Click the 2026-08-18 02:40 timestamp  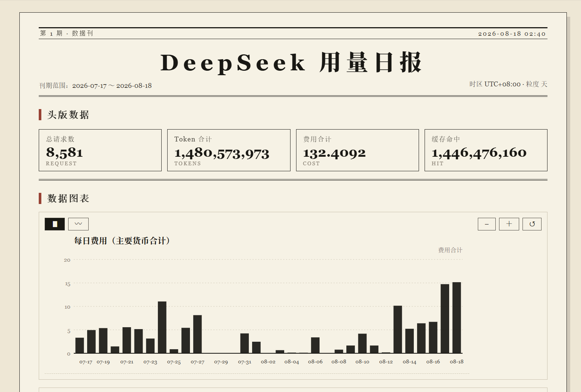pos(512,34)
